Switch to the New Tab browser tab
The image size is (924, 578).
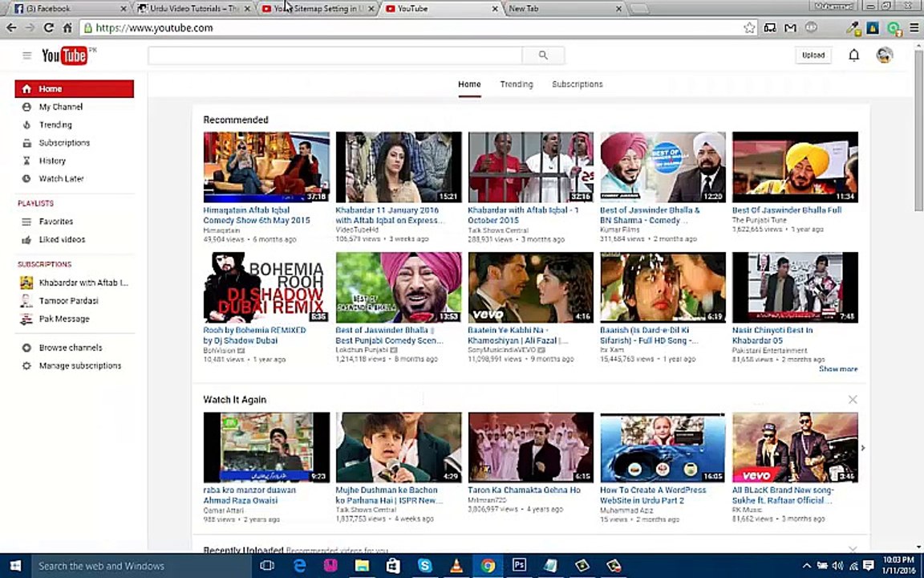[563, 8]
